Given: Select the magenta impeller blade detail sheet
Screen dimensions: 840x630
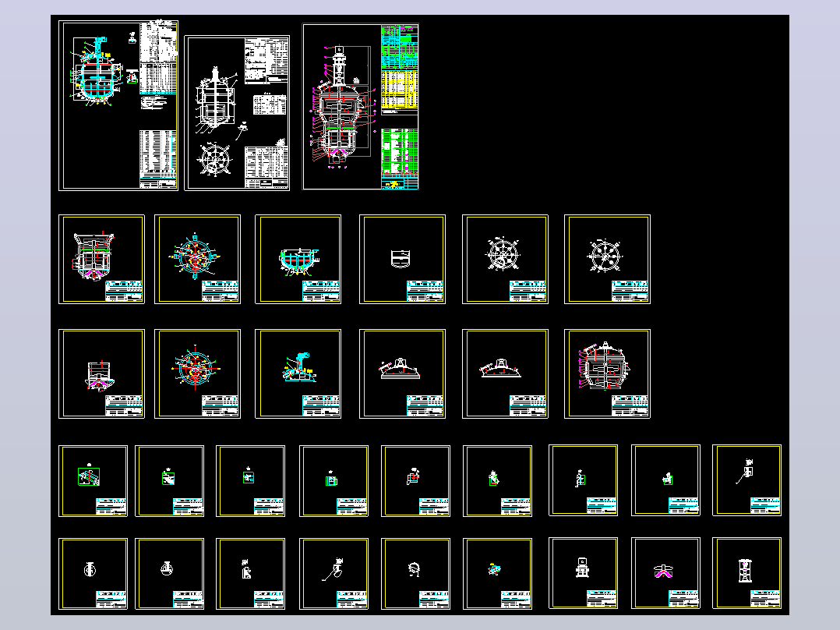Looking at the screenshot, I should coord(666,573).
